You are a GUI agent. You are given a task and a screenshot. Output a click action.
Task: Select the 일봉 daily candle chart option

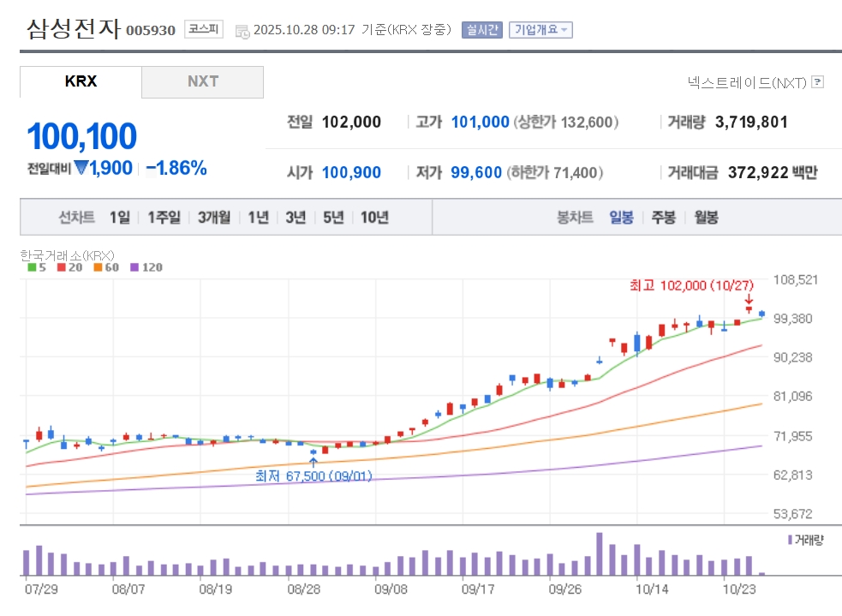[621, 218]
